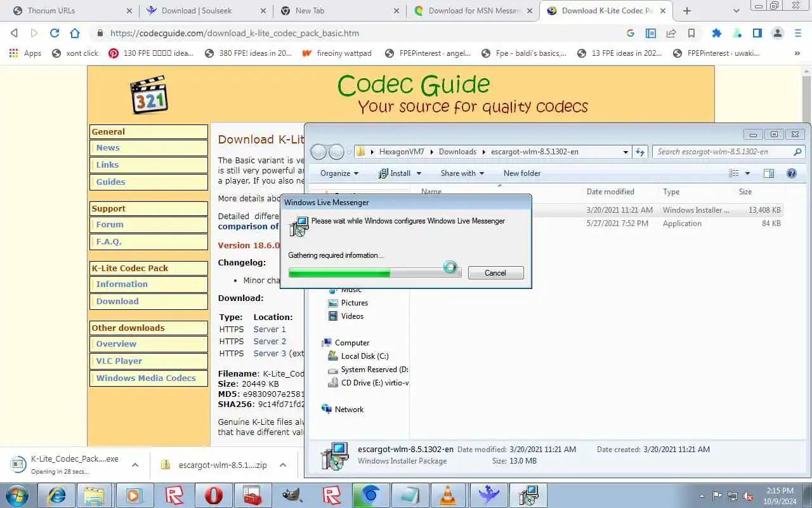
Task: Select Network in navigation pane
Action: click(x=349, y=410)
